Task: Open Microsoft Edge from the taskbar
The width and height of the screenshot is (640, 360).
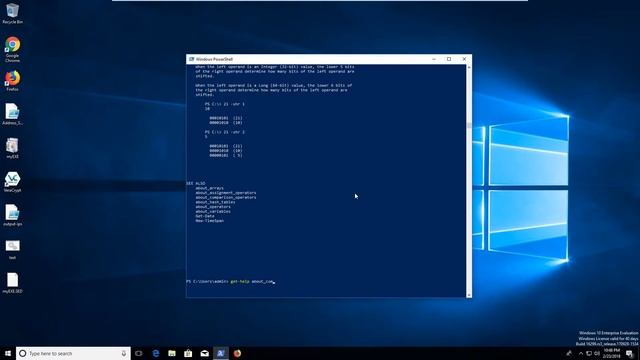Action: (x=156, y=353)
